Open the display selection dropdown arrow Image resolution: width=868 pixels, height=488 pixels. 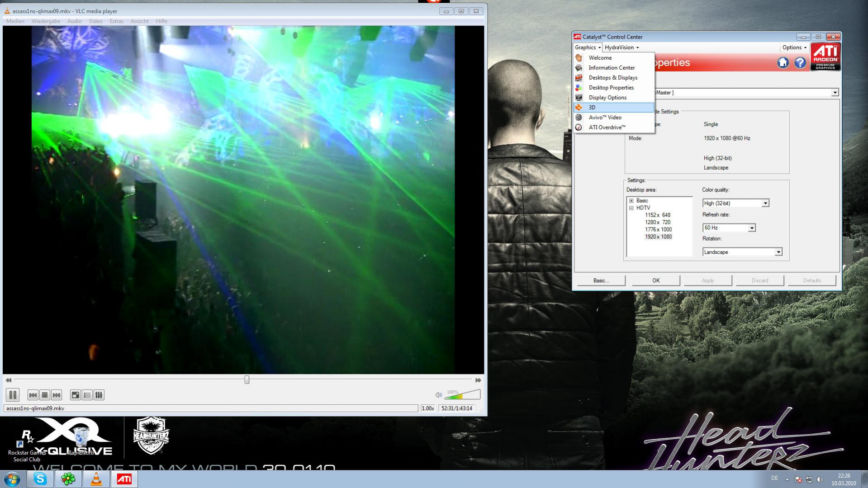pyautogui.click(x=835, y=93)
